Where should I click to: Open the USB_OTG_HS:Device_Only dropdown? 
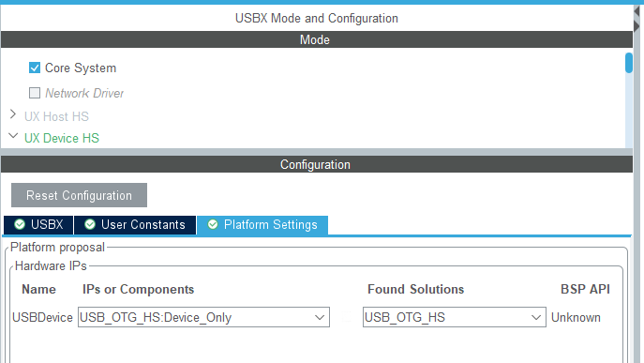coord(203,317)
